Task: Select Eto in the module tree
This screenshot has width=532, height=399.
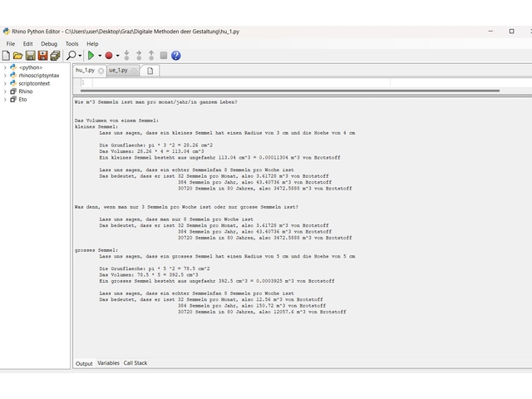Action: coord(22,100)
